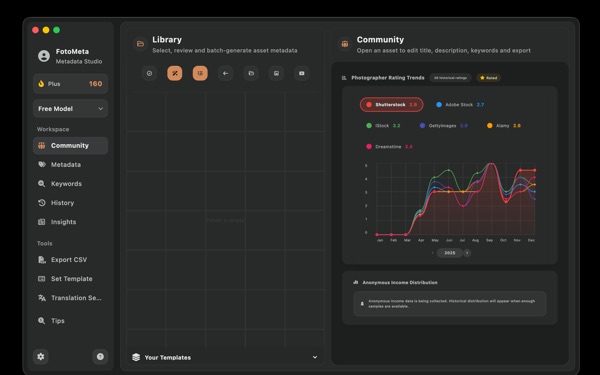
Task: Go to the next year arrow
Action: (x=467, y=253)
